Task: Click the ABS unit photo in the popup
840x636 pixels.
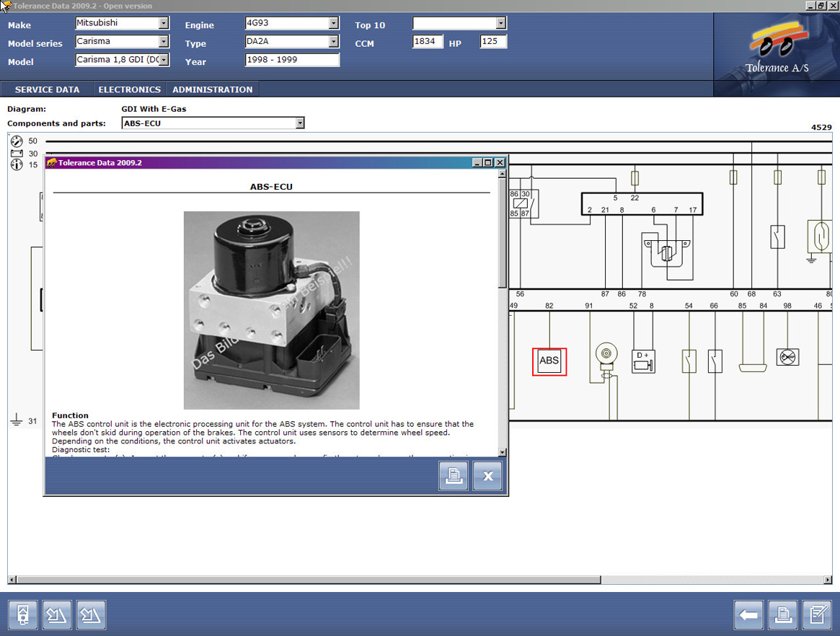Action: (x=271, y=310)
